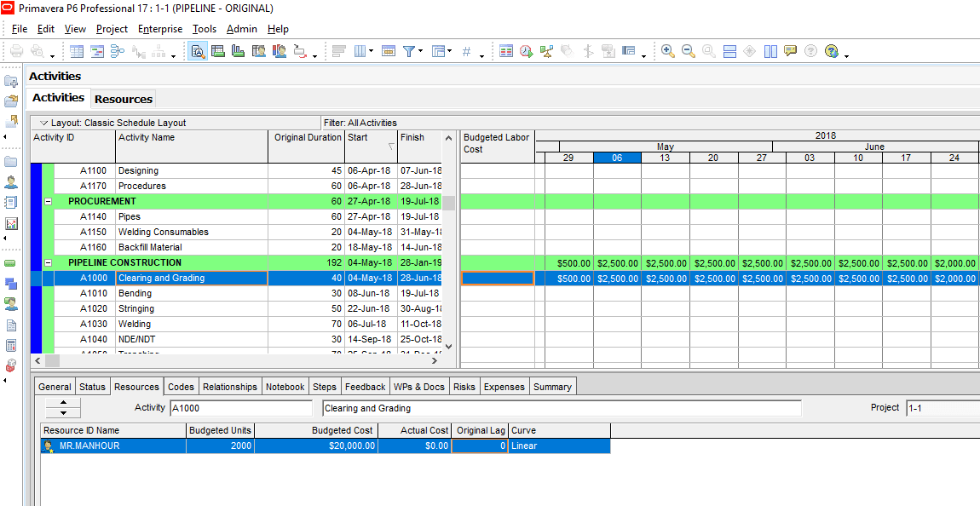
Task: Open the Group and Sort dropdown
Action: click(449, 51)
